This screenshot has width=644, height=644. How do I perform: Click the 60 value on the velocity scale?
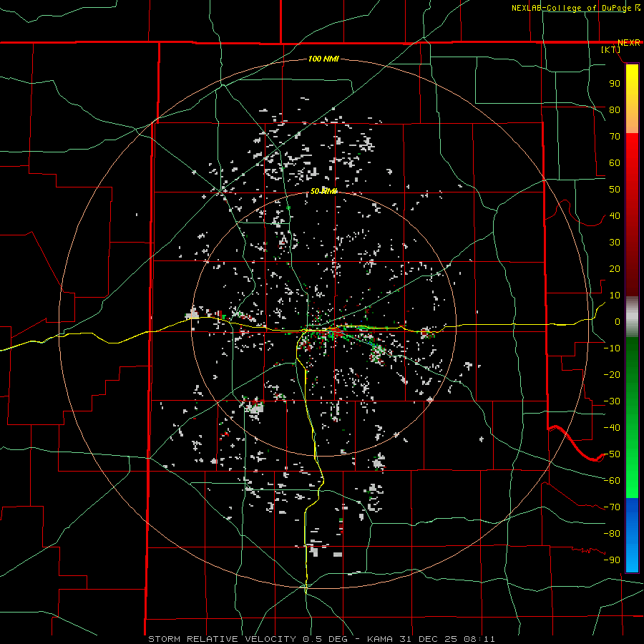coord(615,162)
